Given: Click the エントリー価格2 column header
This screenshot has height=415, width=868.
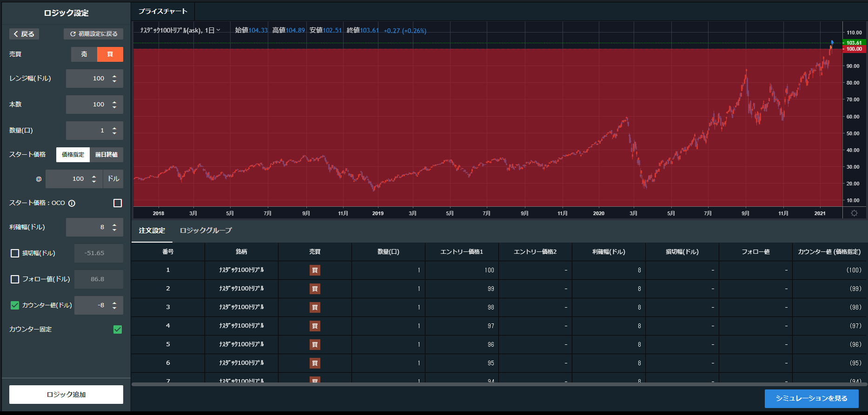Looking at the screenshot, I should pos(535,252).
